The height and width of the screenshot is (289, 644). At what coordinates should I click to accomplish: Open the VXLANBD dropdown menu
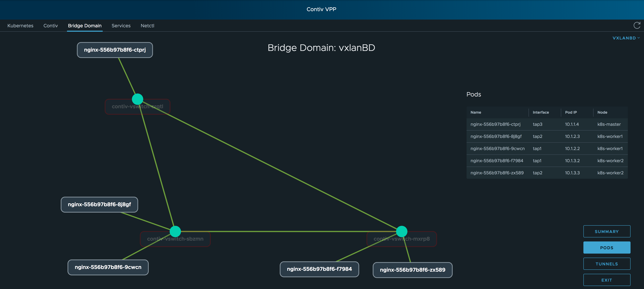click(626, 38)
